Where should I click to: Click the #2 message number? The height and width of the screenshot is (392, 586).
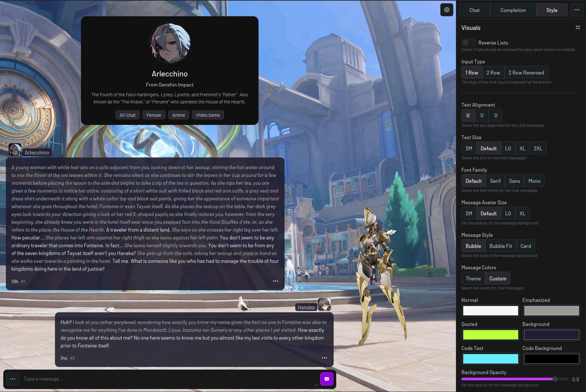tap(73, 358)
